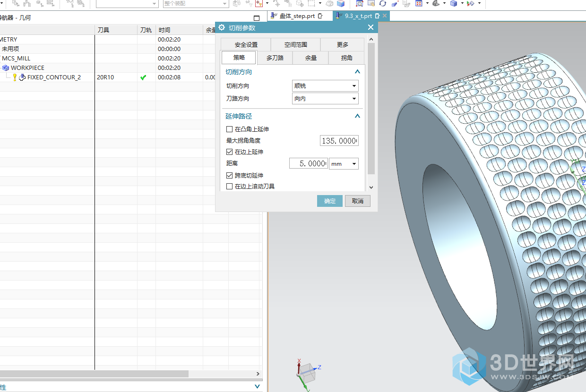The image size is (586, 392).
Task: Switch to 更多 tab
Action: tap(343, 45)
